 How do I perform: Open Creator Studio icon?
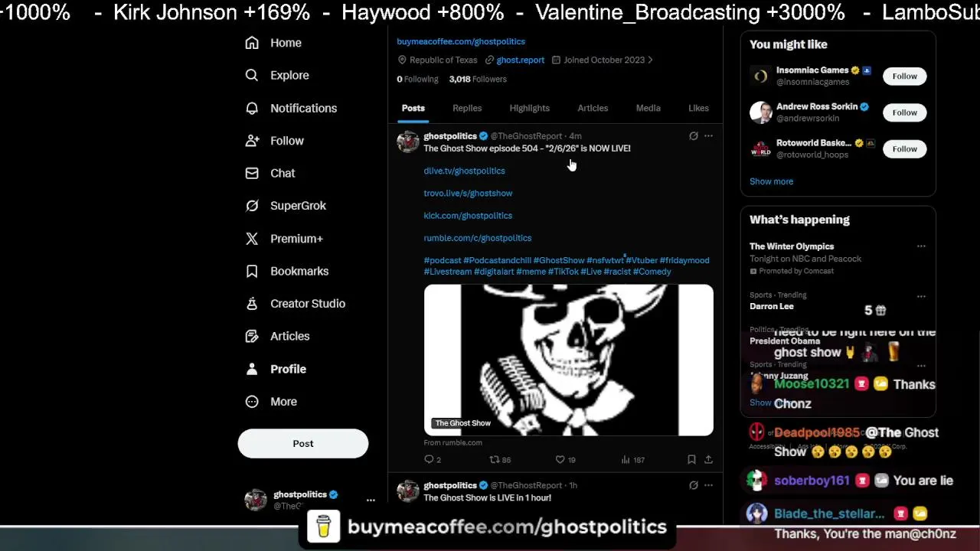tap(252, 304)
